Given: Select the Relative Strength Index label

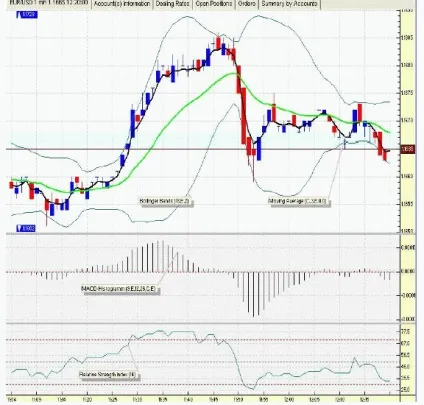Looking at the screenshot, I should tap(108, 374).
